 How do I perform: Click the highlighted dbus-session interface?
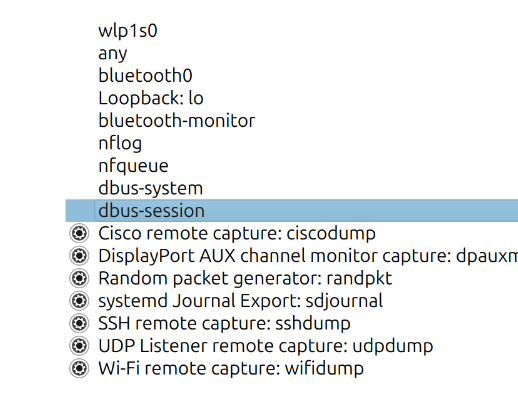292,211
